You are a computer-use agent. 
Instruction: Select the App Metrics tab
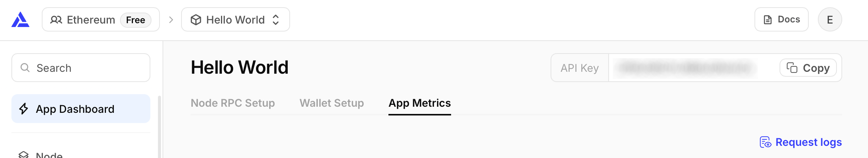420,103
